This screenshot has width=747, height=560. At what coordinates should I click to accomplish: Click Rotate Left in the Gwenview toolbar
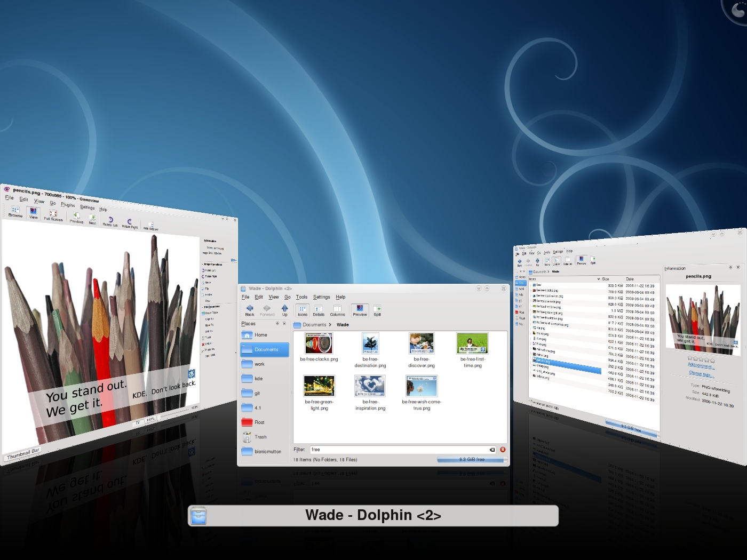[110, 221]
